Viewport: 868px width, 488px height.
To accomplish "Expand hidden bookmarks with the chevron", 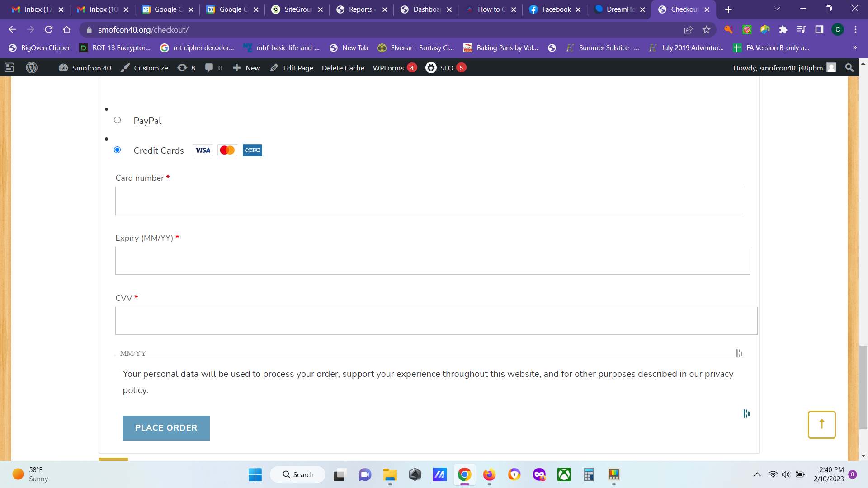I will (x=854, y=47).
